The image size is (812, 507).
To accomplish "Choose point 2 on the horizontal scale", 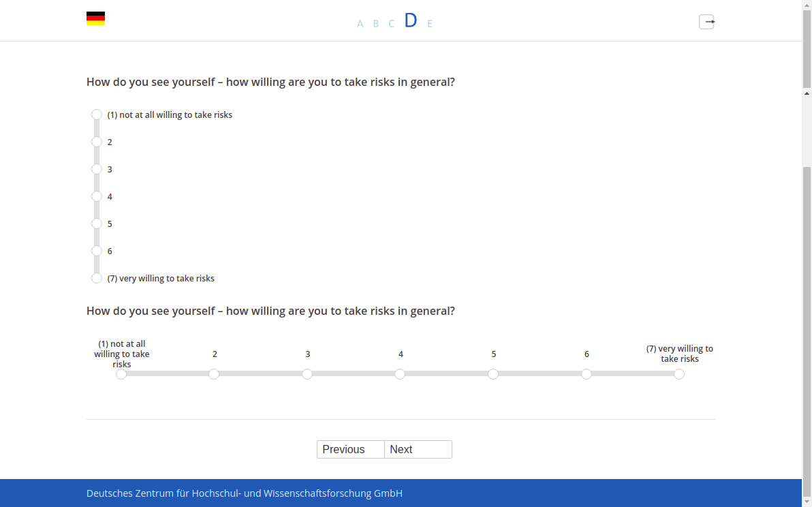I will coord(214,374).
